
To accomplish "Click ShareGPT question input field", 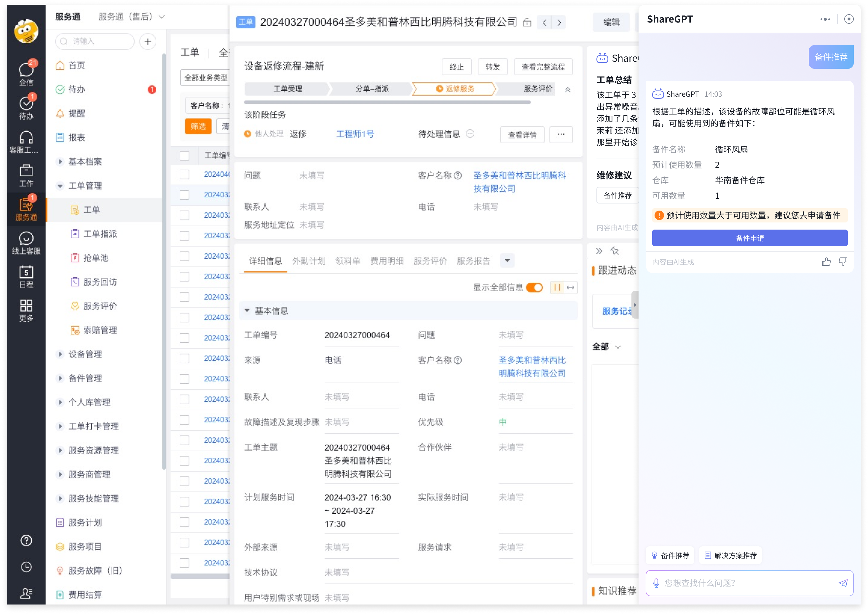I will (749, 583).
